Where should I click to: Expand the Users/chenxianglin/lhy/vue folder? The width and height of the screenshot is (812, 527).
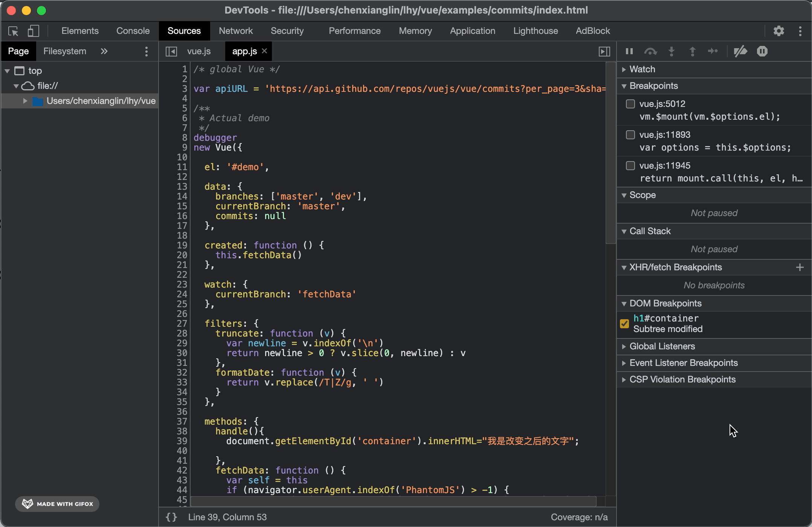[x=25, y=101]
